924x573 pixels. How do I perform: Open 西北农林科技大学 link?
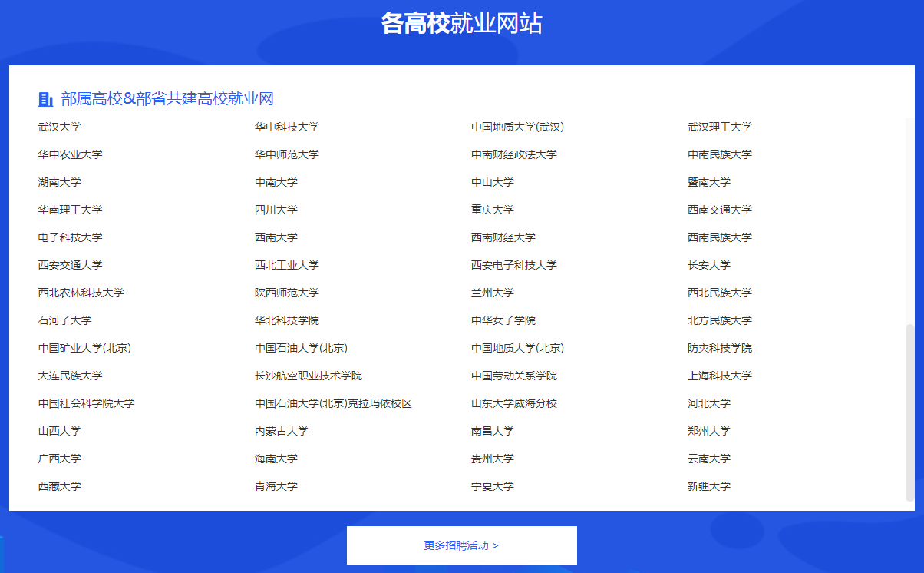click(81, 293)
